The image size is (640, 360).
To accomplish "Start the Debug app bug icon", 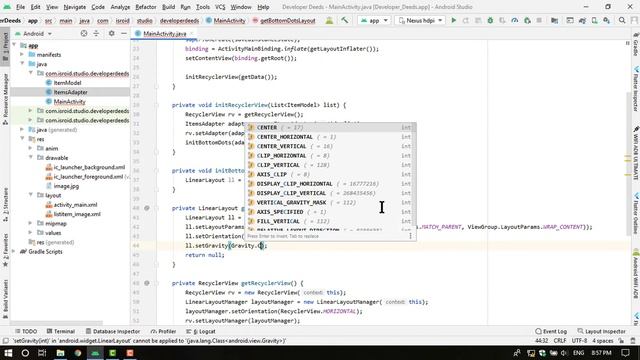I will click(490, 20).
